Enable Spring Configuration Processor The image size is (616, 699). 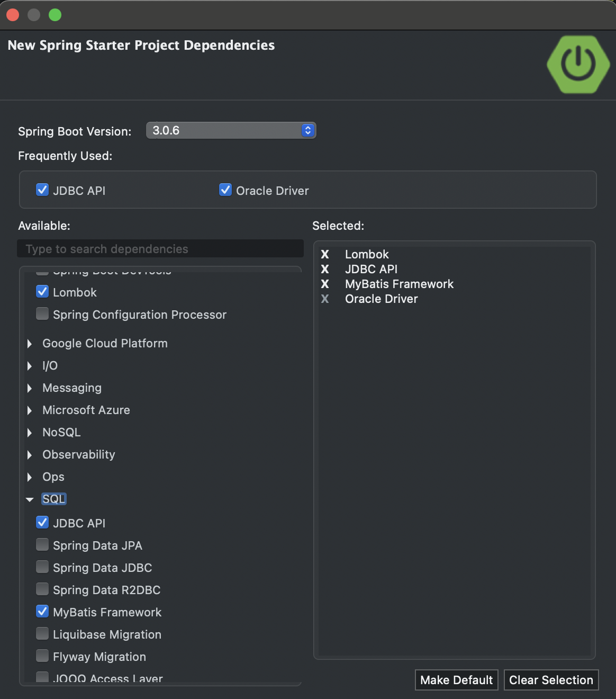(x=42, y=313)
